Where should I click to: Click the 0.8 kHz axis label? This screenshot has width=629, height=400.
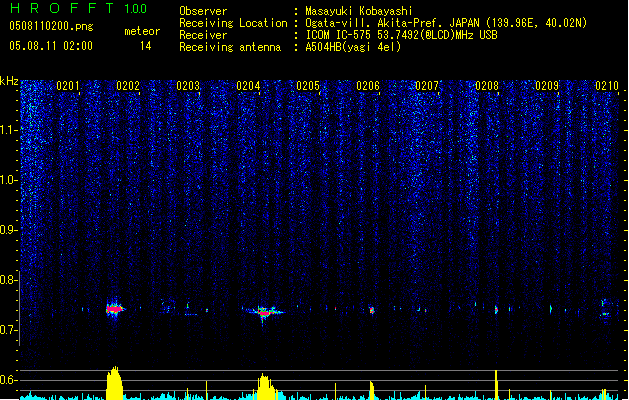click(x=8, y=280)
